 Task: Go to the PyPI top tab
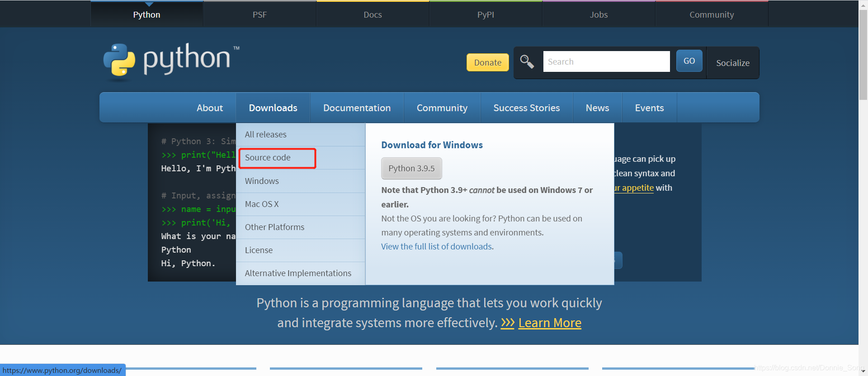click(x=486, y=14)
